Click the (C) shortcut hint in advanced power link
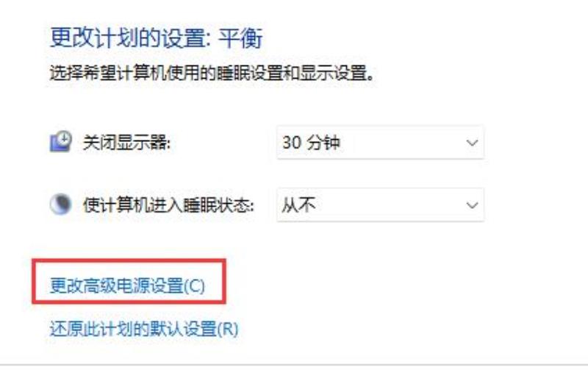 (x=194, y=286)
